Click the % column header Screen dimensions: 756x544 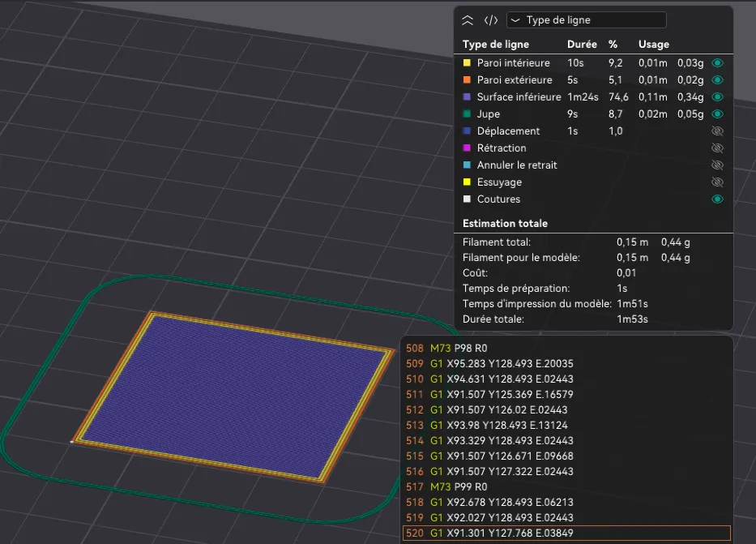click(613, 45)
